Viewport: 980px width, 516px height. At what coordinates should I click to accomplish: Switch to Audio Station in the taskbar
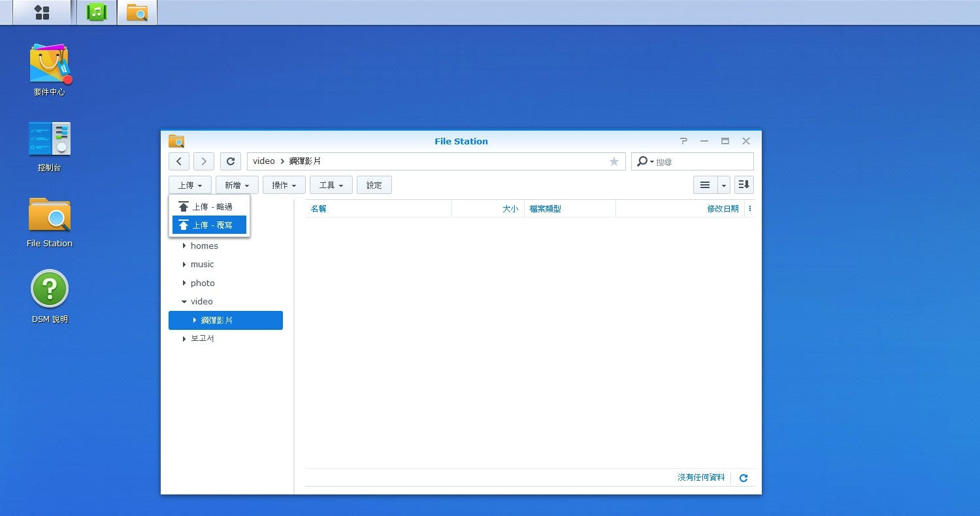[x=97, y=12]
